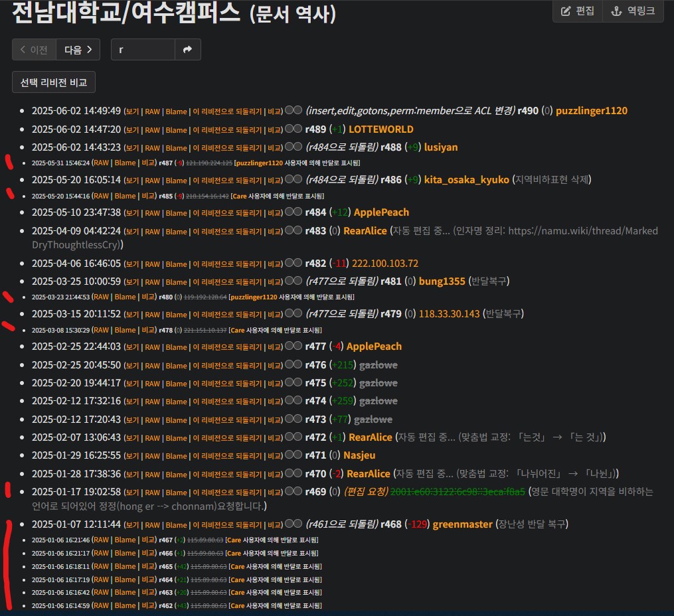Image resolution: width=674 pixels, height=616 pixels.
Task: Visit contributor puzzlinger1120's page
Action: [591, 110]
